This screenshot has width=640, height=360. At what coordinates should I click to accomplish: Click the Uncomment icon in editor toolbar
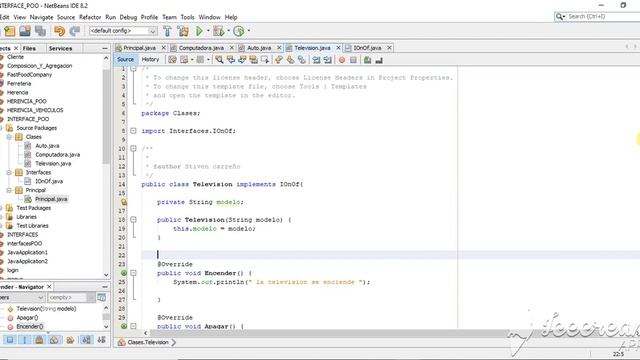(x=379, y=60)
